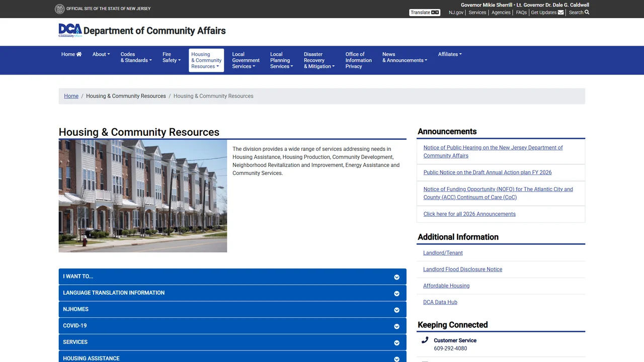Open the Affiliates dropdown menu
Image resolution: width=644 pixels, height=362 pixels.
pyautogui.click(x=450, y=54)
